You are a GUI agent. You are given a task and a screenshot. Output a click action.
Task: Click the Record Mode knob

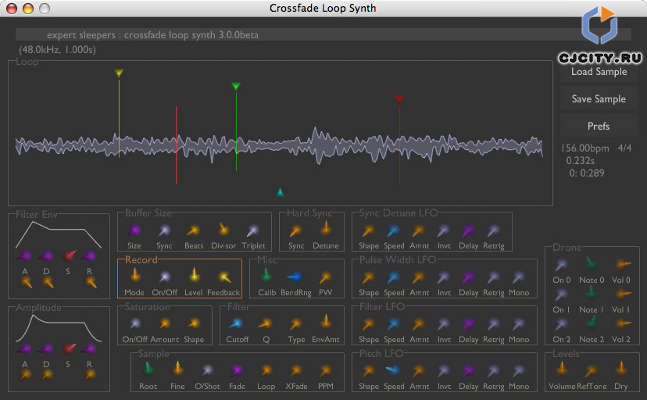coord(135,275)
